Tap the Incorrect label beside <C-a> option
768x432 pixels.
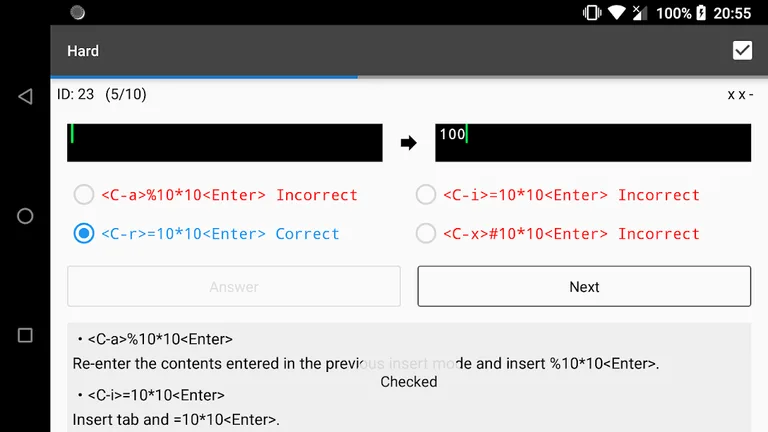(x=317, y=195)
